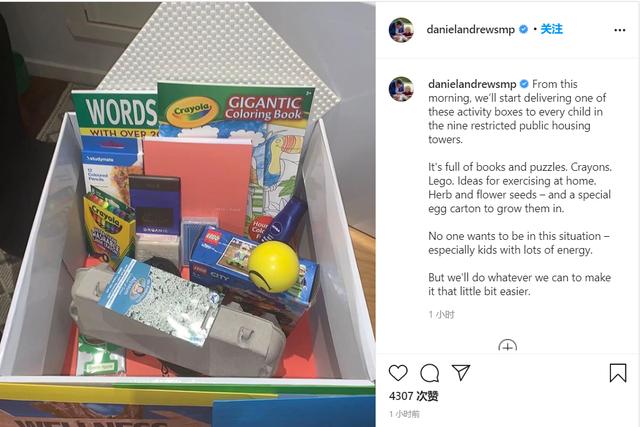Open danielandrewsmp username in the caption
Image resolution: width=640 pixels, height=427 pixels.
click(472, 84)
